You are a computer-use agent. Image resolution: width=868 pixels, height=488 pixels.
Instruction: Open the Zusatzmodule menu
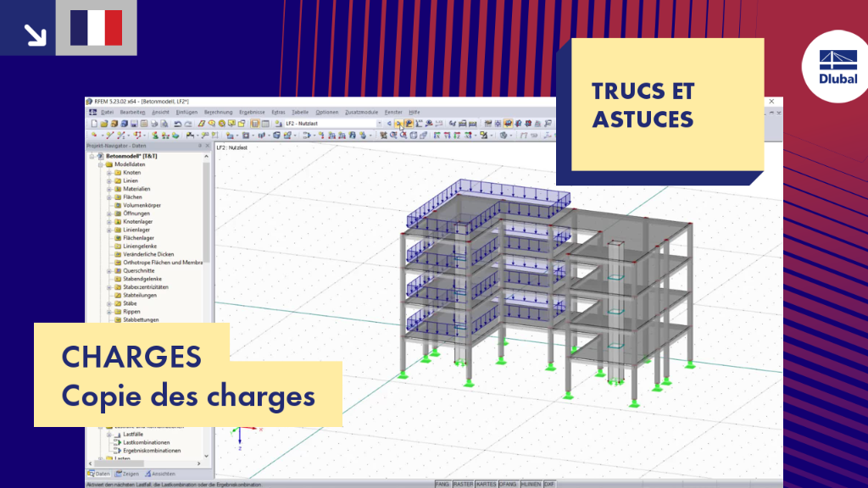coord(361,113)
